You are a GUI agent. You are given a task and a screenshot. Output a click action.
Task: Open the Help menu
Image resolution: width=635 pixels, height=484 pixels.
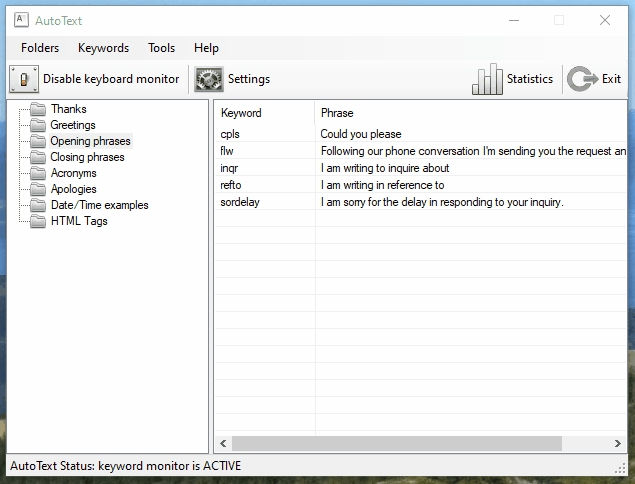pyautogui.click(x=206, y=48)
